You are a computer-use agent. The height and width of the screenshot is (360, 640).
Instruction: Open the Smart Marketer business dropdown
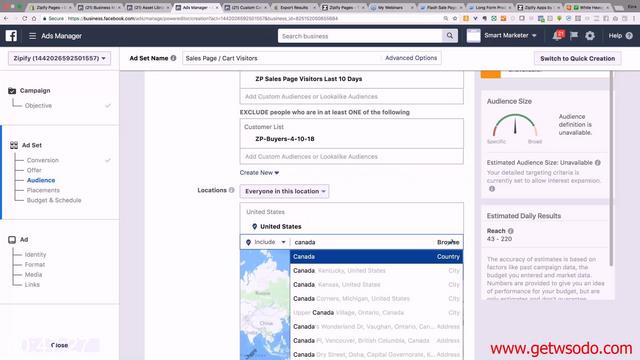click(x=510, y=36)
